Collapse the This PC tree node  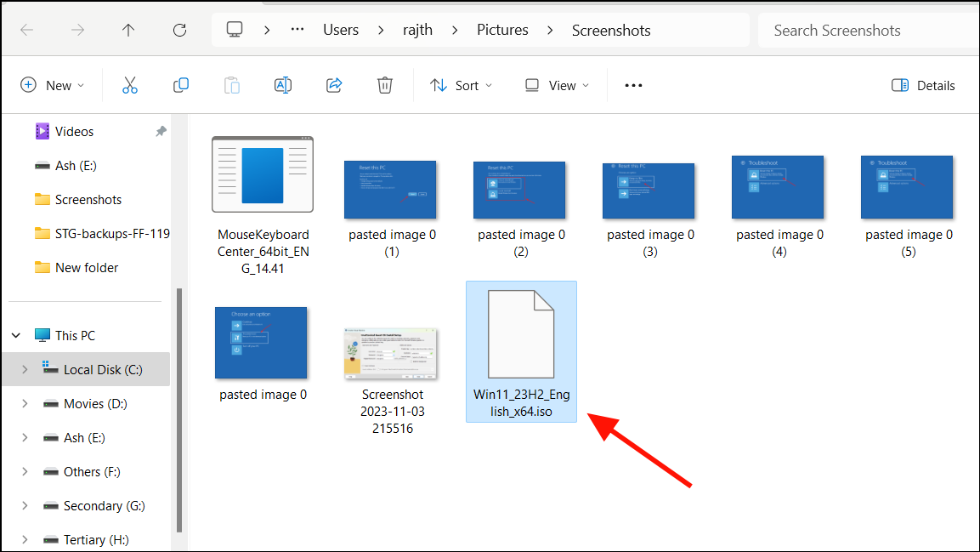(16, 336)
